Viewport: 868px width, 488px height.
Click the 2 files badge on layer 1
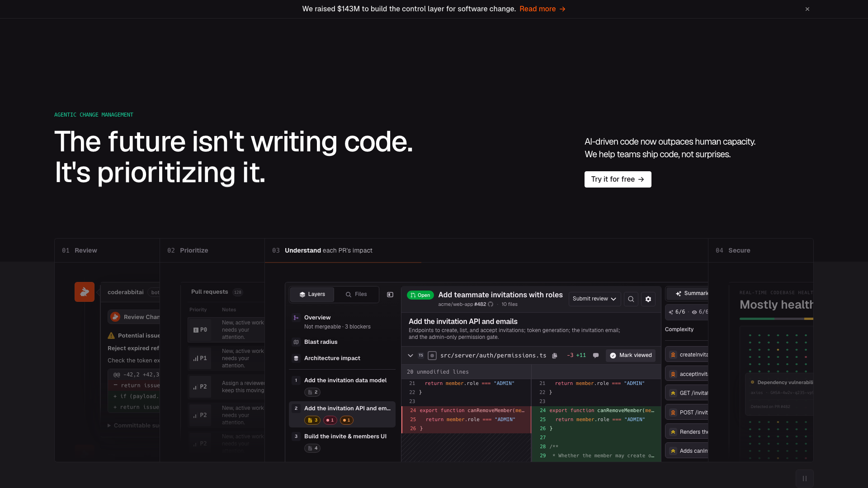(312, 392)
